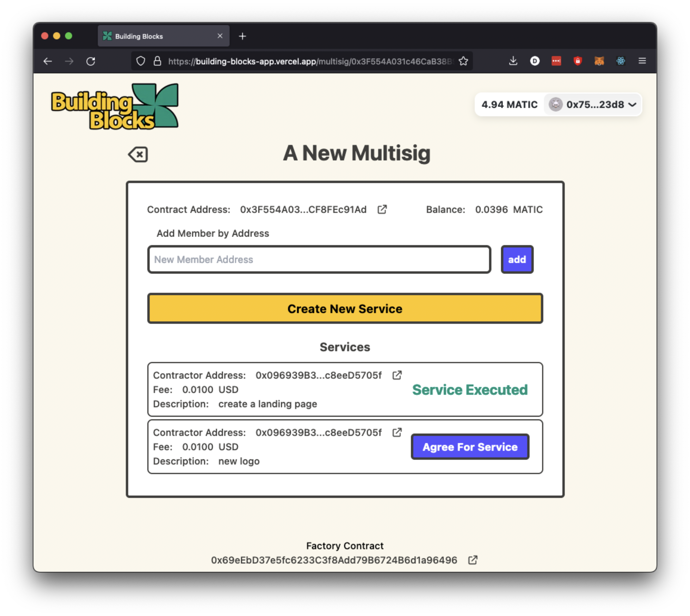This screenshot has width=690, height=616.
Task: Click Agree For Service button
Action: 470,447
